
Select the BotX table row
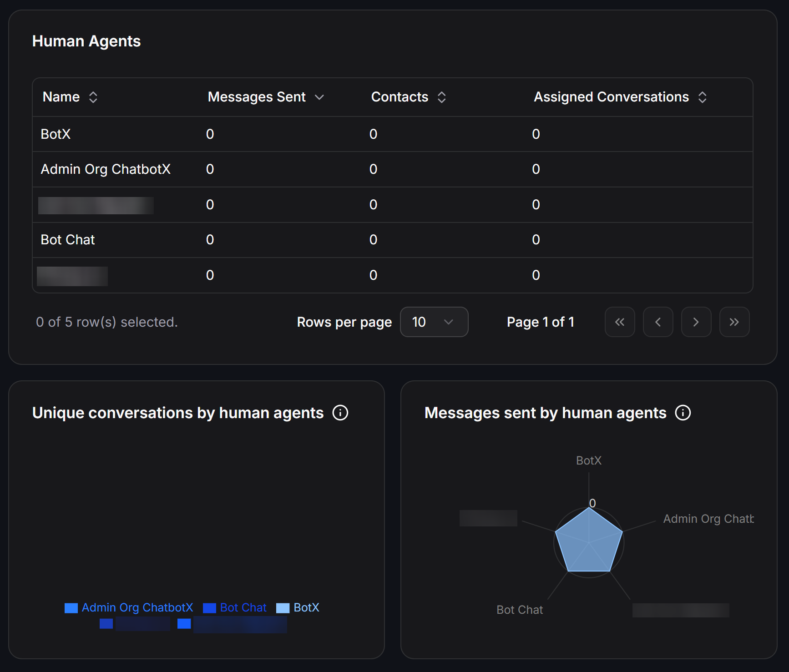[x=393, y=134]
